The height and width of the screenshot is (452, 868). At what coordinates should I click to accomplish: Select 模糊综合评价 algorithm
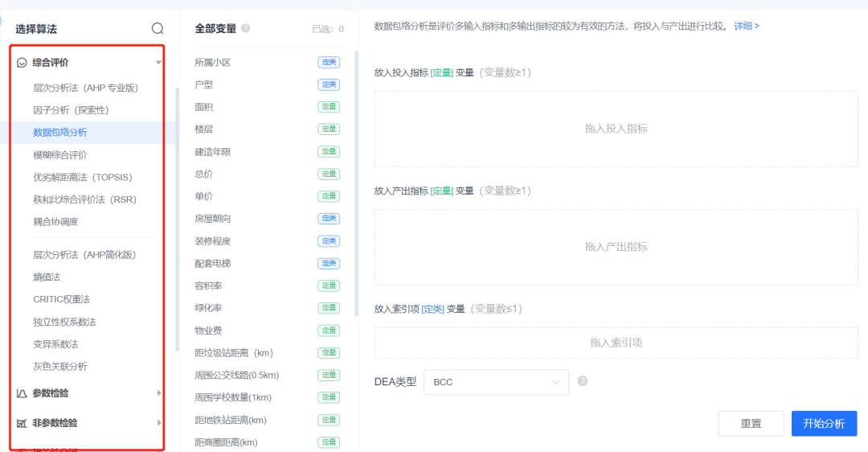(59, 154)
